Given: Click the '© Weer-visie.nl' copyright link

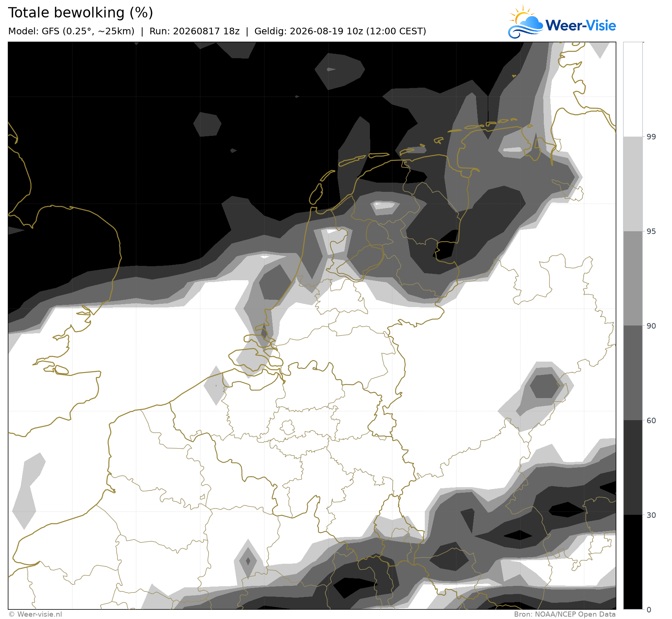Looking at the screenshot, I should (35, 614).
